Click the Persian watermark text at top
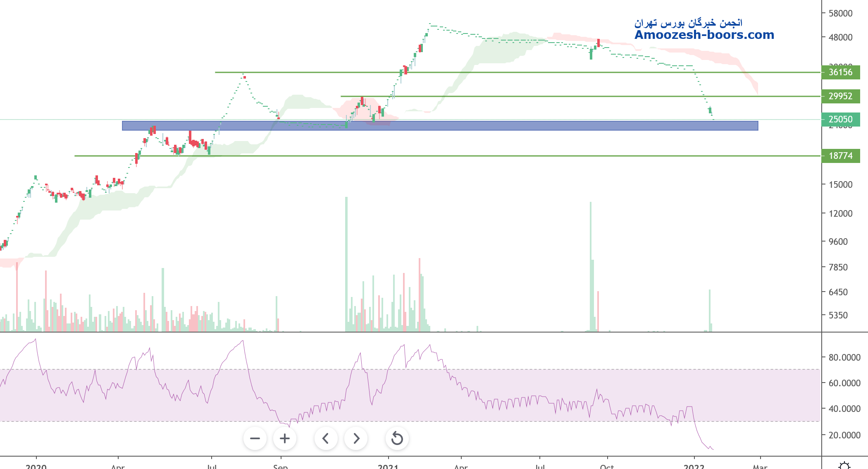The image size is (868, 469). [688, 23]
